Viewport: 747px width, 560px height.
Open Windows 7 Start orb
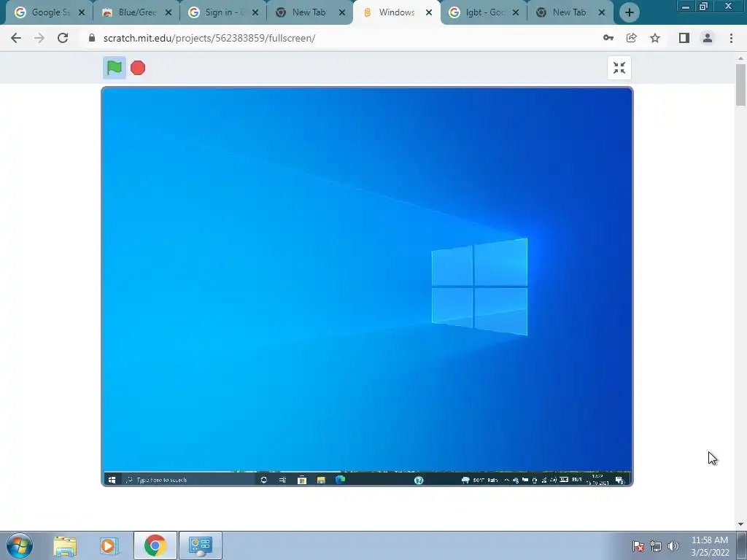pyautogui.click(x=19, y=545)
